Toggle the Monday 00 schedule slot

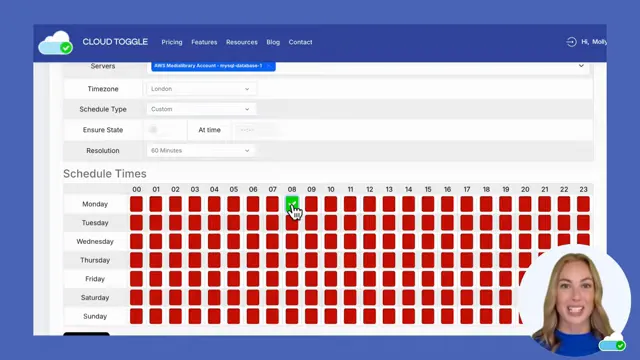click(136, 204)
